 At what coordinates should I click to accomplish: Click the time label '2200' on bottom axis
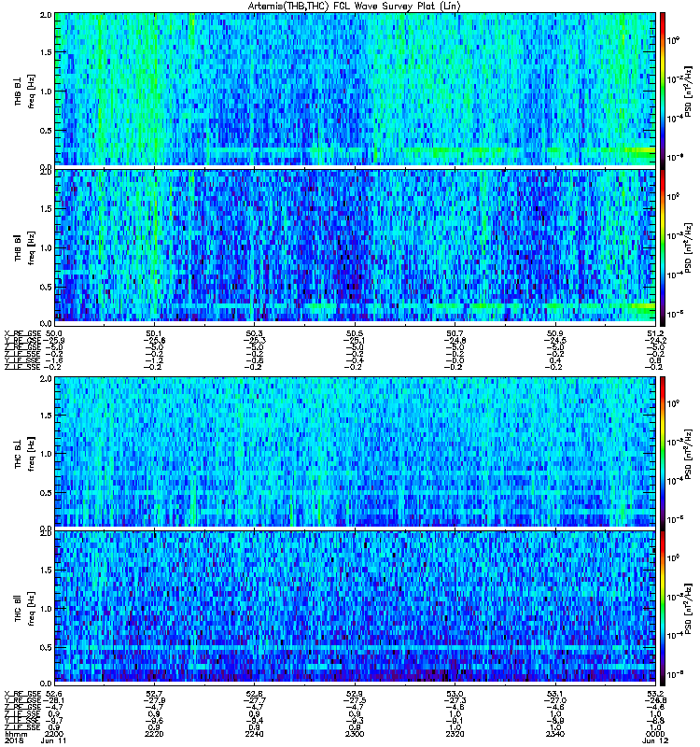pyautogui.click(x=53, y=734)
